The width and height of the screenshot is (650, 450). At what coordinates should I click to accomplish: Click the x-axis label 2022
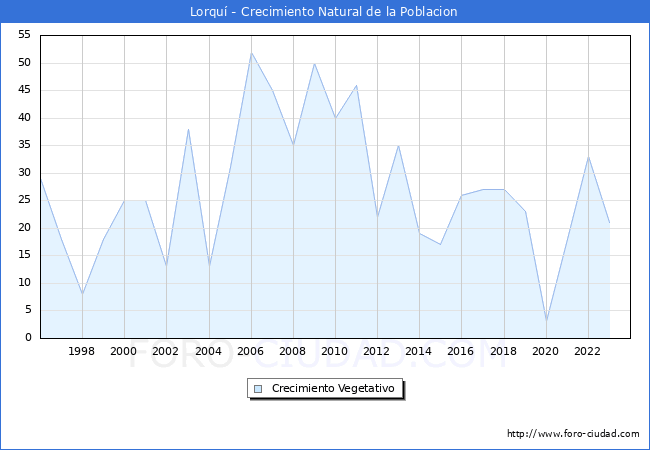tap(587, 351)
